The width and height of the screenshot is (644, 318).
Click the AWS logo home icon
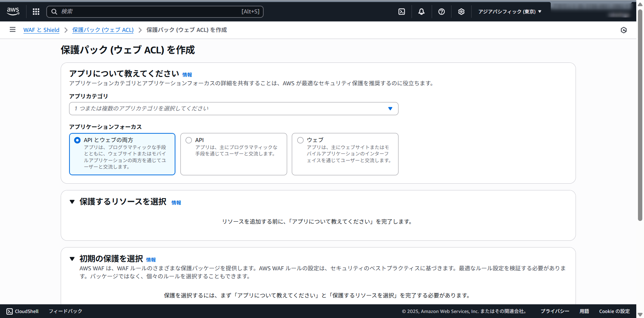click(x=13, y=11)
